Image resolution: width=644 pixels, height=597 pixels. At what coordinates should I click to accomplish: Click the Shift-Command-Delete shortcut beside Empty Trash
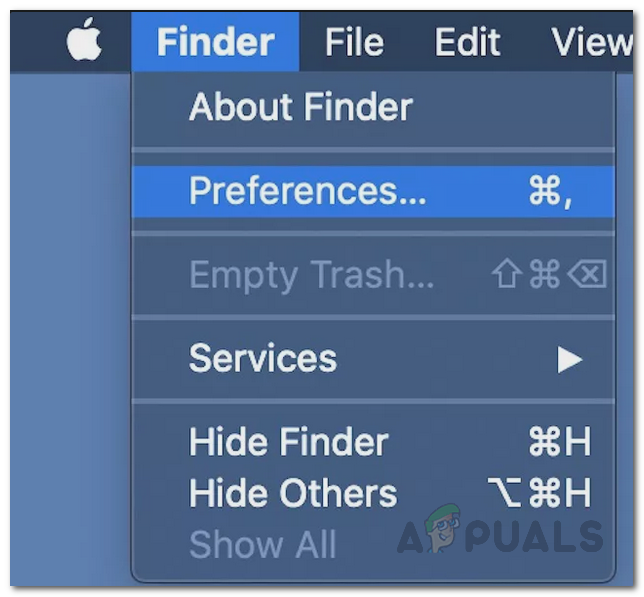[546, 275]
